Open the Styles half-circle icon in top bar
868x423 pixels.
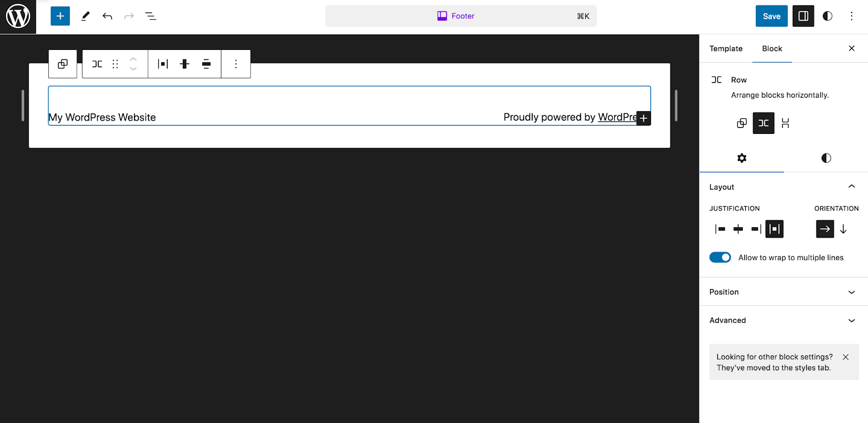pos(827,16)
